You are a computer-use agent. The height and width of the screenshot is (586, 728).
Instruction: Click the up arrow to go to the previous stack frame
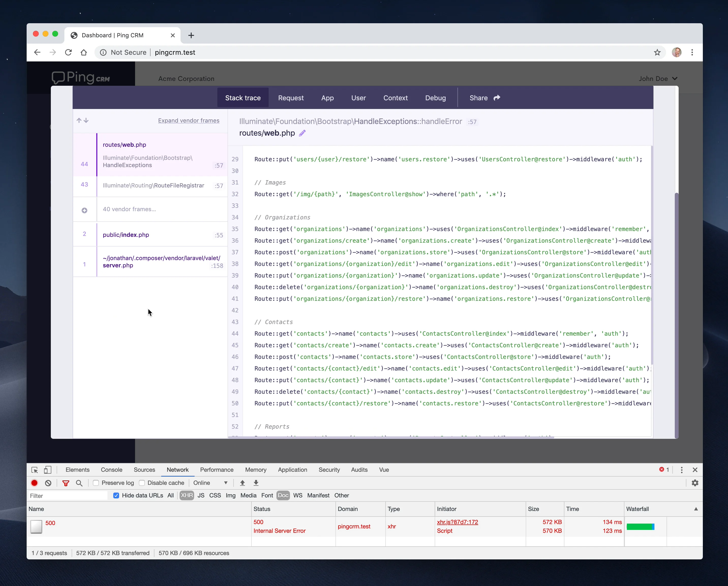coord(79,120)
